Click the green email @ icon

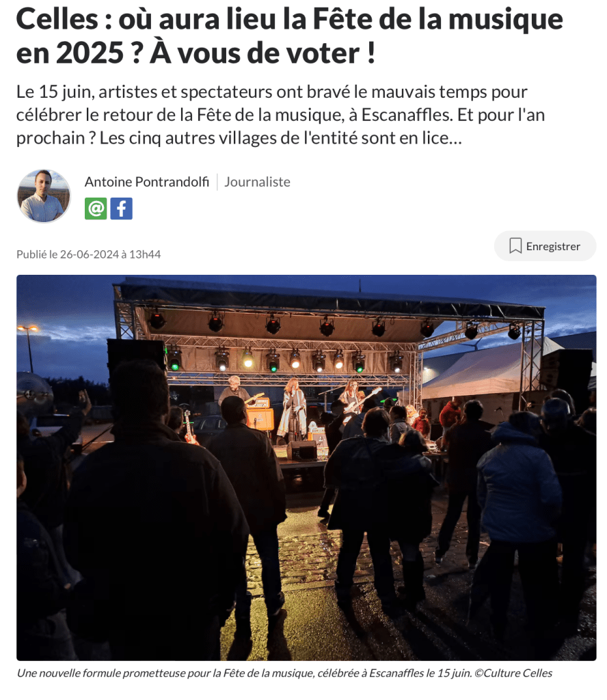click(96, 208)
